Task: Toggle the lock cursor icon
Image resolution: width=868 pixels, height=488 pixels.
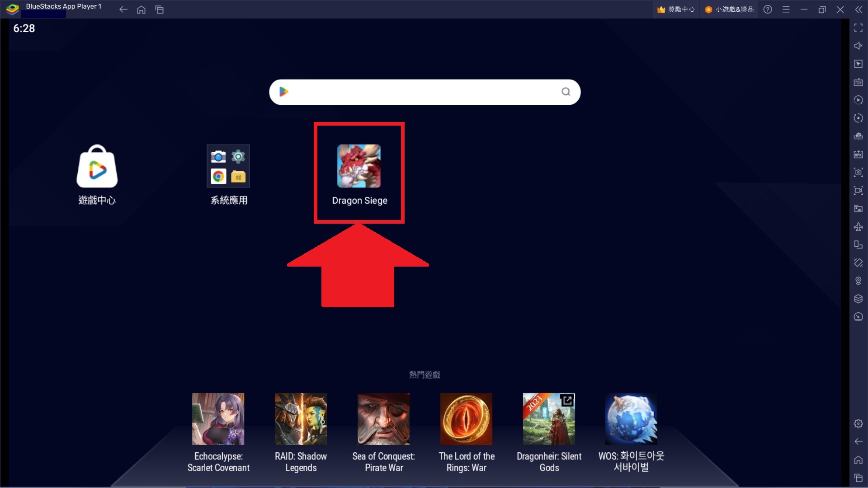Action: [x=858, y=64]
